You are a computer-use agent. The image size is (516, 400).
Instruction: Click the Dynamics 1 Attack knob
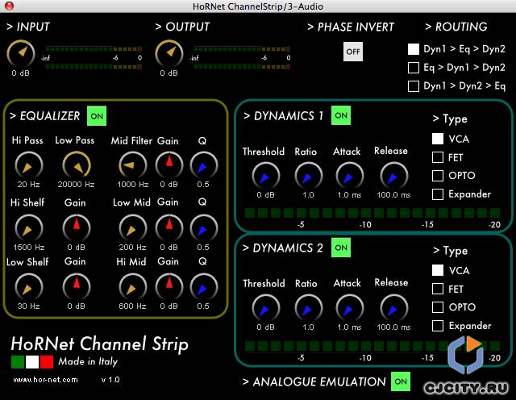pyautogui.click(x=349, y=176)
